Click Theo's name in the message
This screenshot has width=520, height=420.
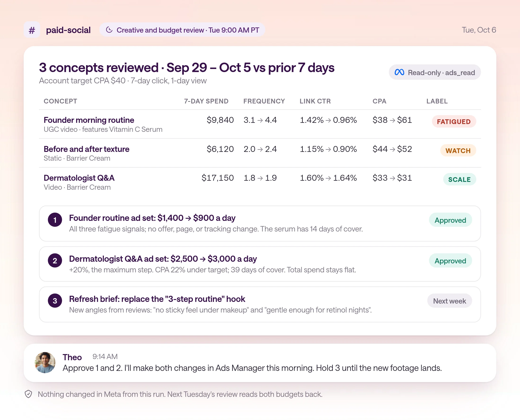pyautogui.click(x=72, y=357)
